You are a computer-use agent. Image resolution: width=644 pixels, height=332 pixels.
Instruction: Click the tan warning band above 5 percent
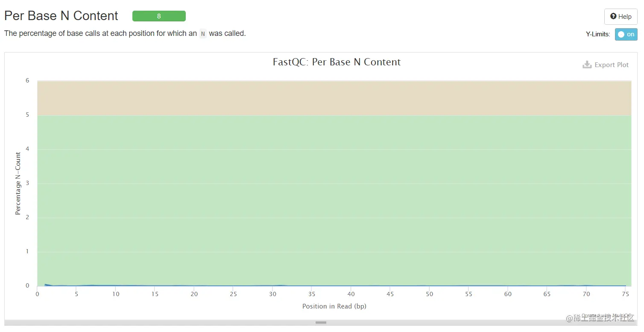coord(334,98)
